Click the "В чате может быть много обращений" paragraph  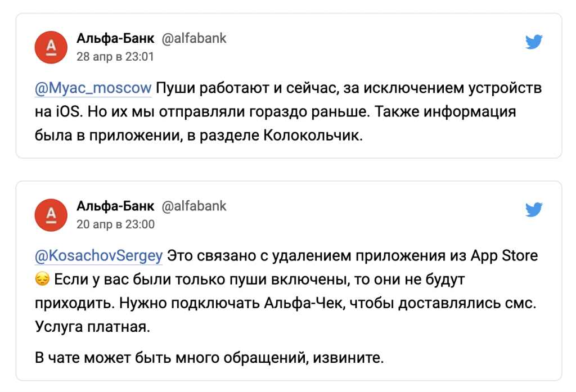click(209, 358)
